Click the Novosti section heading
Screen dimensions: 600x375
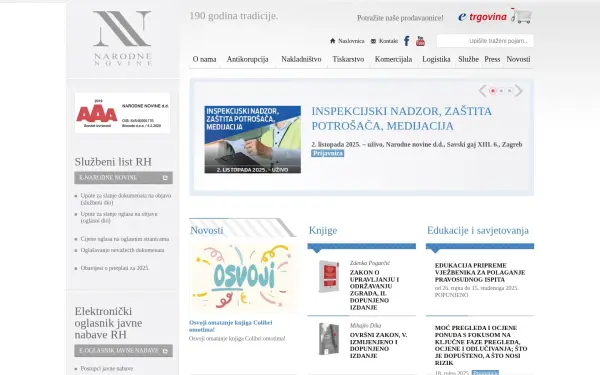click(x=207, y=230)
